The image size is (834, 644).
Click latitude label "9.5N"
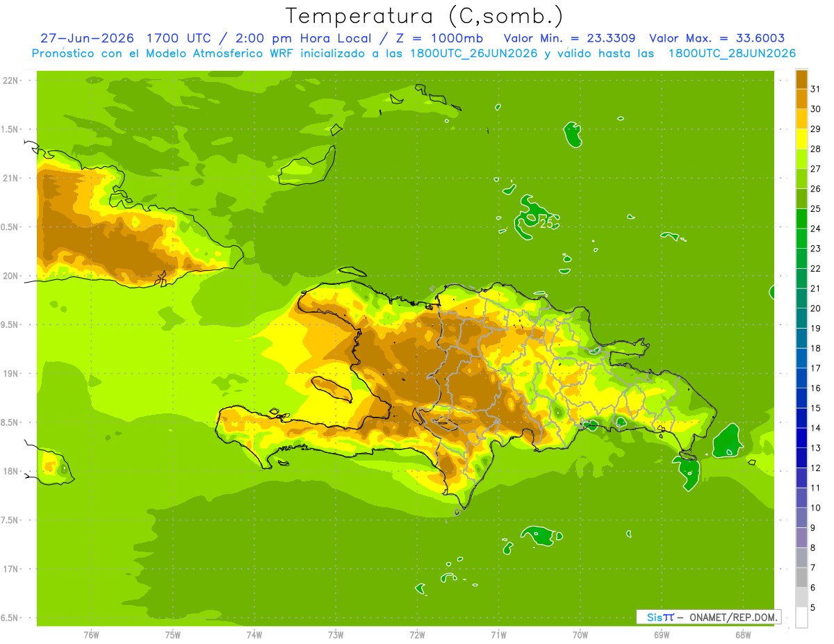(10, 325)
